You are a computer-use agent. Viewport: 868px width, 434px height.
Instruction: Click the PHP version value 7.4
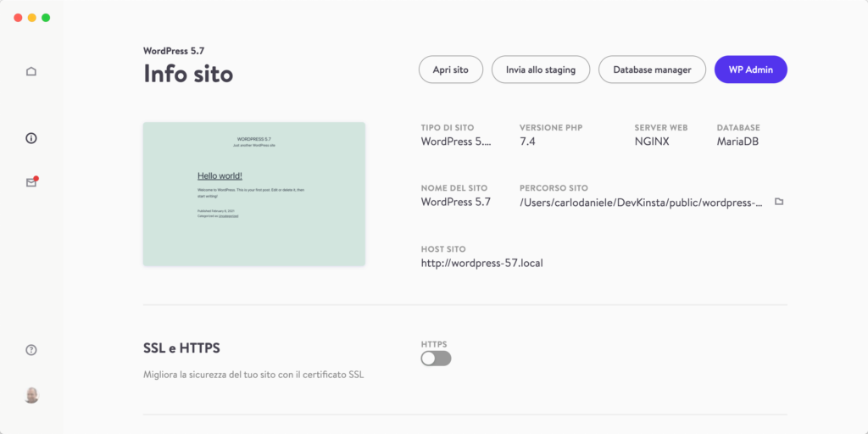tap(527, 142)
